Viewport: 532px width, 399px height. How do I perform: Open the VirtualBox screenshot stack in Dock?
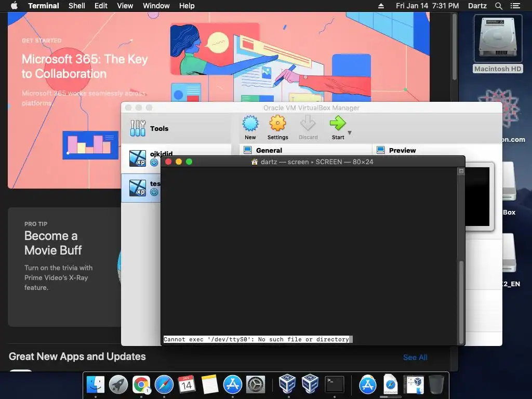pos(414,385)
